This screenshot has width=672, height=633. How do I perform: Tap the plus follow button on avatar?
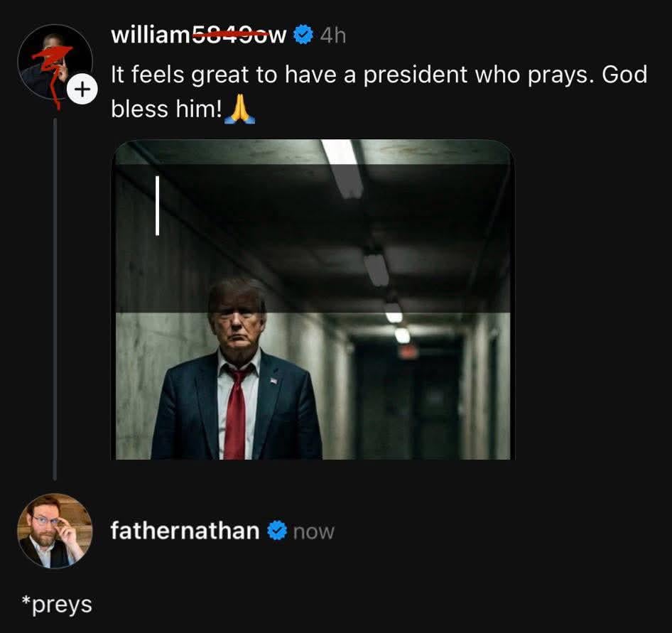coord(82,90)
